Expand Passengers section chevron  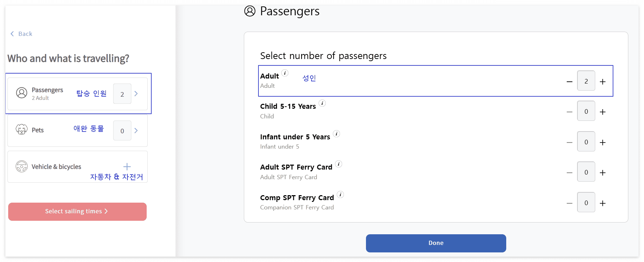point(136,93)
